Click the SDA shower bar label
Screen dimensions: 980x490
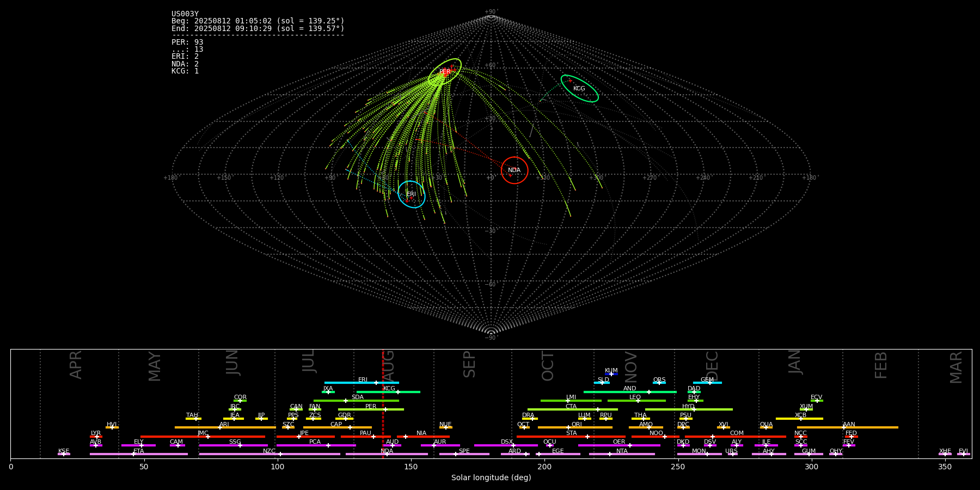point(358,397)
